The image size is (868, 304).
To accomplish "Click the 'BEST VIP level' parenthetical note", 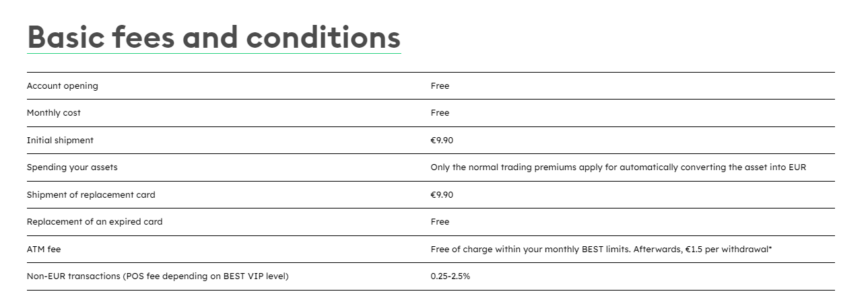I will coord(255,276).
